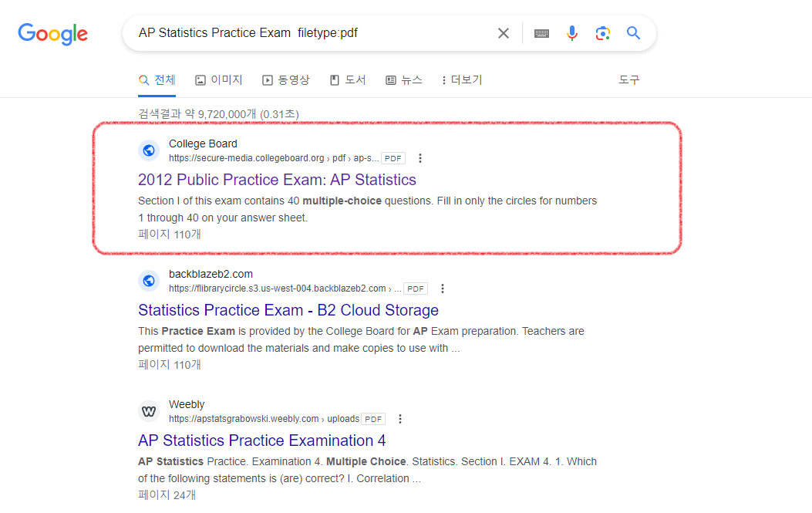Select the 전체 tab
Viewport: 812px width, 513px height.
click(x=157, y=79)
